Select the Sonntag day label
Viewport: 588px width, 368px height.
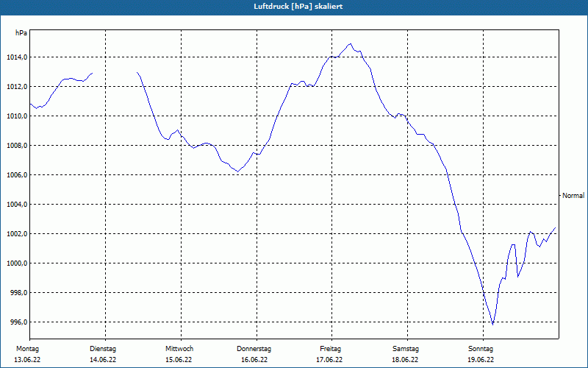[x=481, y=349]
